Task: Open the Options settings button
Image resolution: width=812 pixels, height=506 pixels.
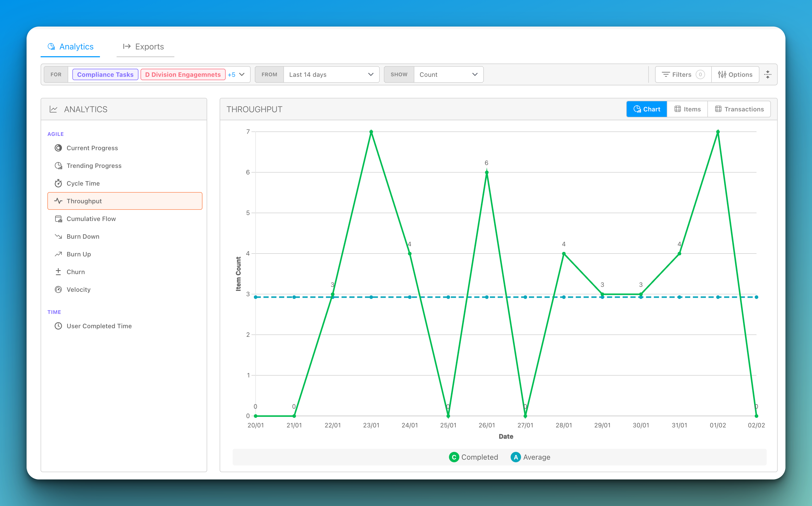Action: (735, 75)
